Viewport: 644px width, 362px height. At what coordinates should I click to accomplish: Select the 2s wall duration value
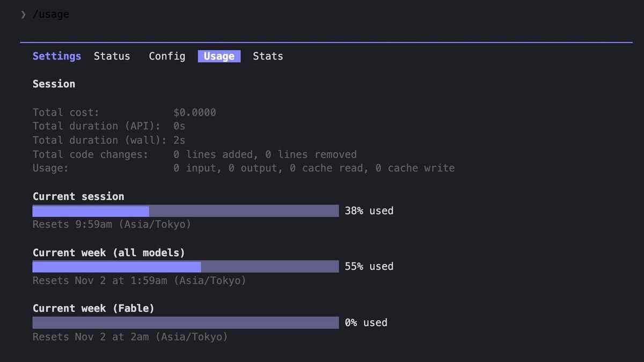pos(180,140)
